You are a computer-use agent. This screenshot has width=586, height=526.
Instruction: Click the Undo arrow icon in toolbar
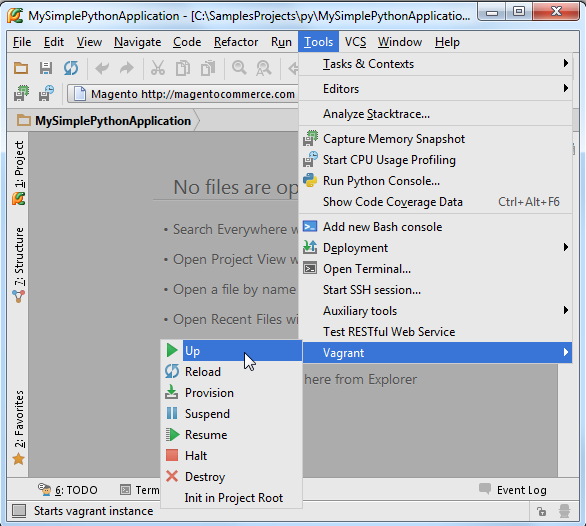tap(102, 68)
